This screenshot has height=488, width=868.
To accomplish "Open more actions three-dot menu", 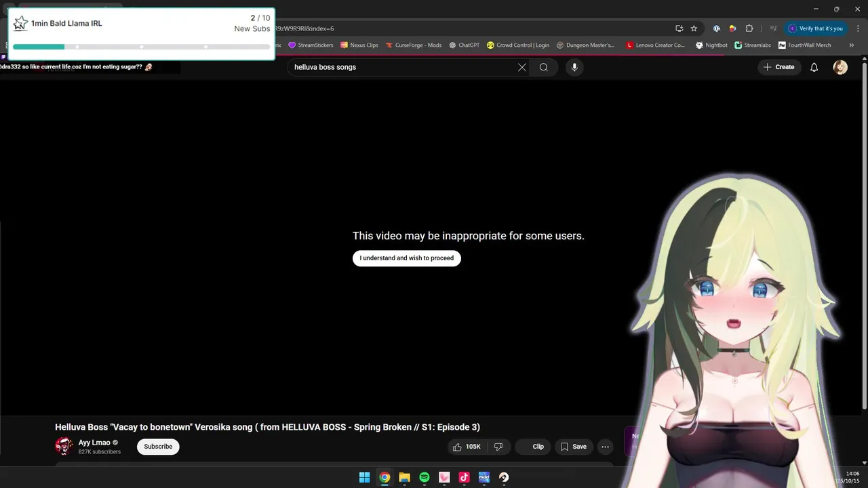I will pyautogui.click(x=606, y=447).
